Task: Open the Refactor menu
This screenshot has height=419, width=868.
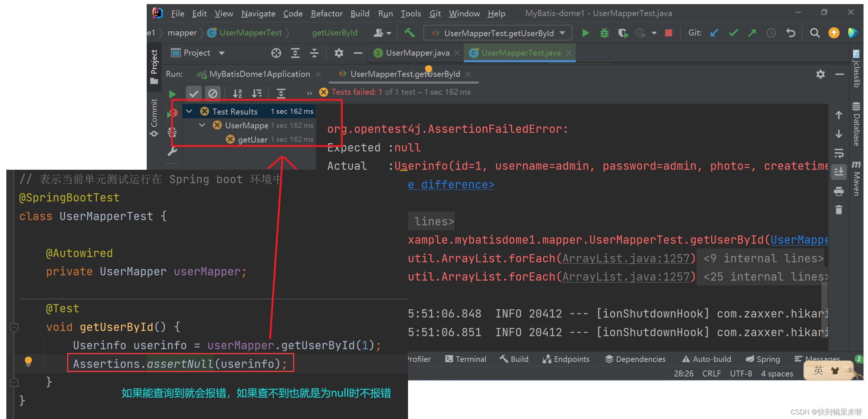Action: point(326,13)
